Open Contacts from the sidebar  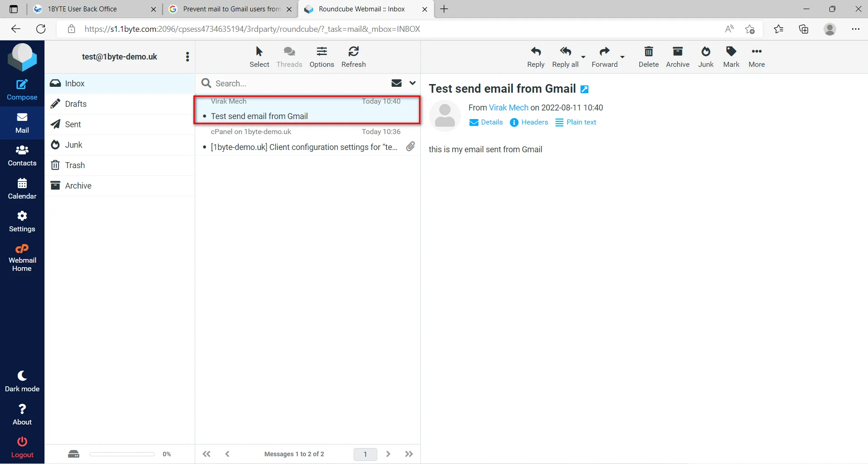coord(22,155)
